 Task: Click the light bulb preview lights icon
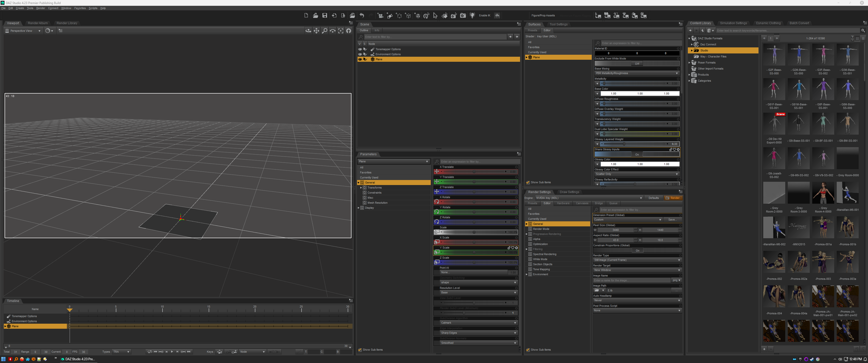click(x=472, y=15)
